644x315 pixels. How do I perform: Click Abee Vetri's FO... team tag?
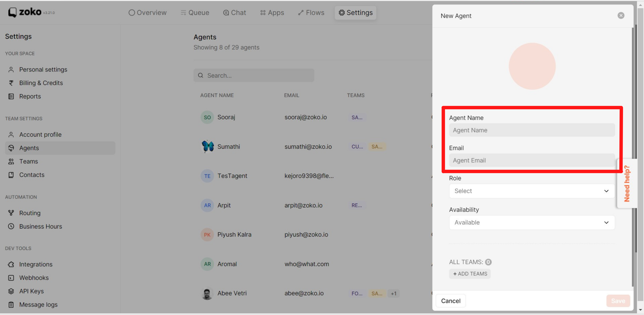click(357, 293)
